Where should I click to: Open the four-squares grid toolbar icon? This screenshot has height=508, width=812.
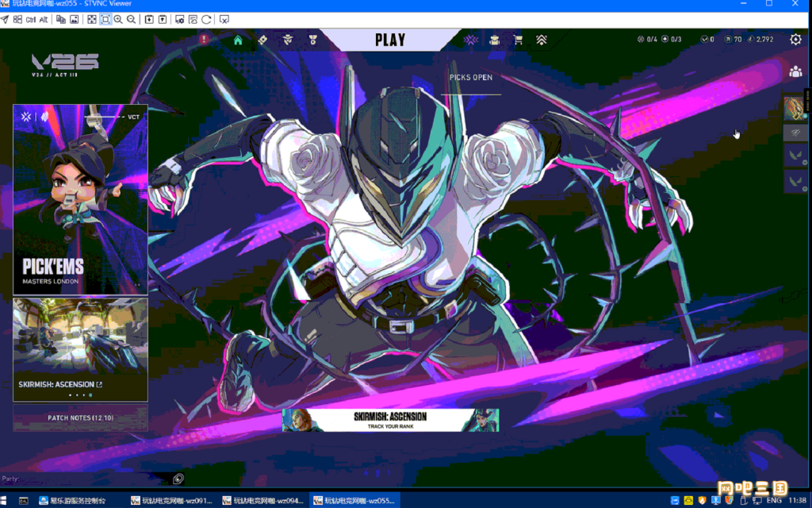(17, 19)
